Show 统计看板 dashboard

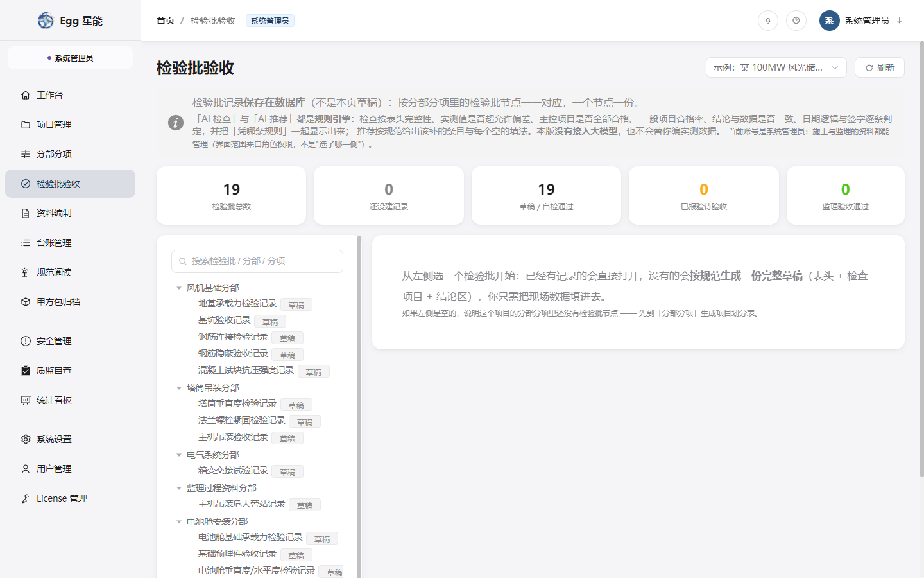pos(70,400)
